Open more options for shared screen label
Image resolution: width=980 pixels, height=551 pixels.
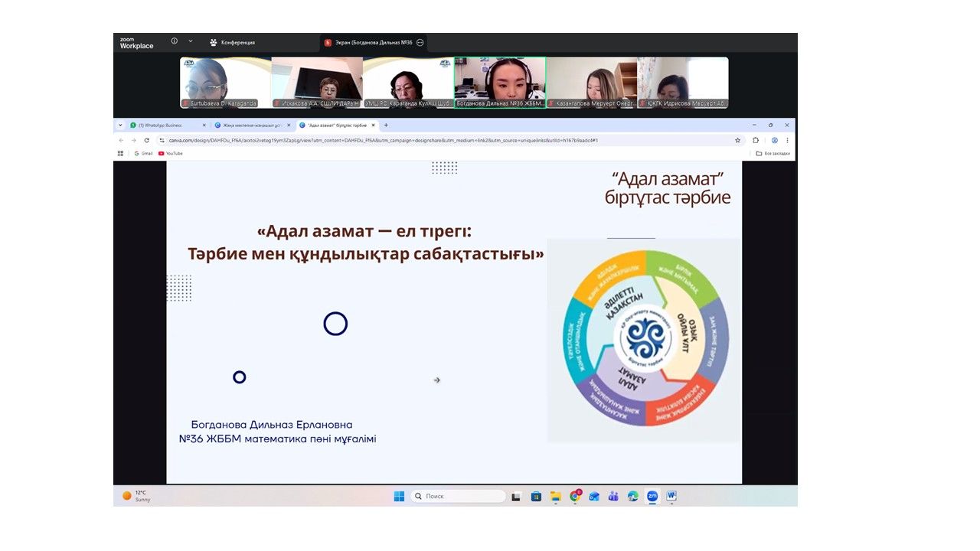click(420, 43)
